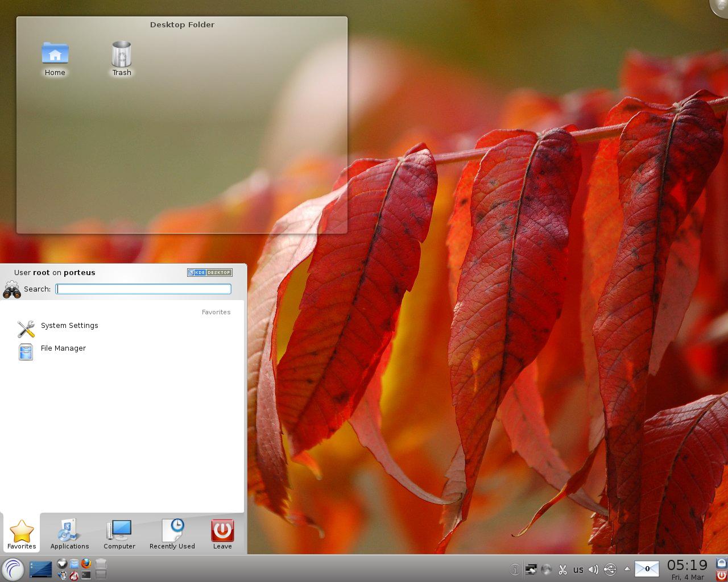Screen dimensions: 728x582
Task: Launch the red flame burning app icon
Action: coord(74,575)
